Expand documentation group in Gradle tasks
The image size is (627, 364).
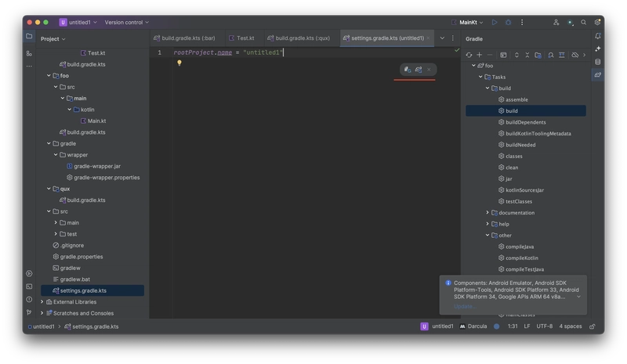pyautogui.click(x=487, y=213)
